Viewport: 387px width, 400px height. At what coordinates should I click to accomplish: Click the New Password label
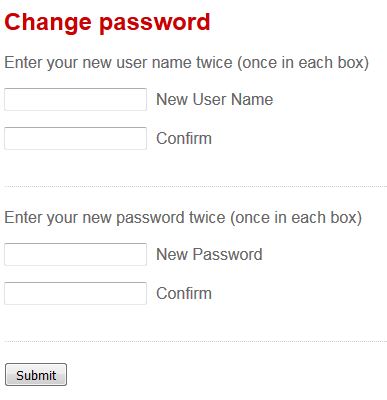[209, 254]
